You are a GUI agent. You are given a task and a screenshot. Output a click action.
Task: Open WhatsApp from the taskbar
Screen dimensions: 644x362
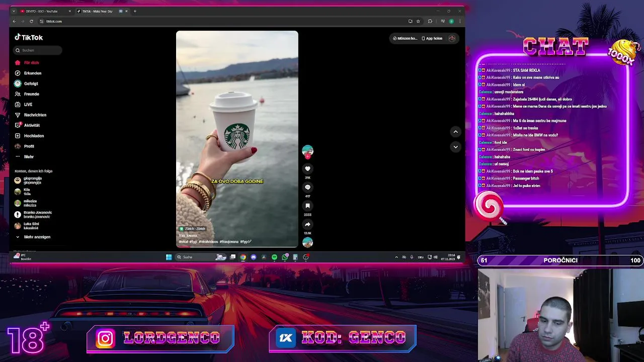coord(285,257)
